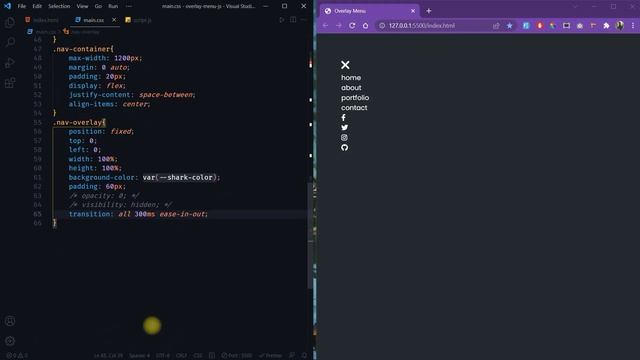The image size is (640, 360).
Task: Navigate to the home link
Action: 351,78
